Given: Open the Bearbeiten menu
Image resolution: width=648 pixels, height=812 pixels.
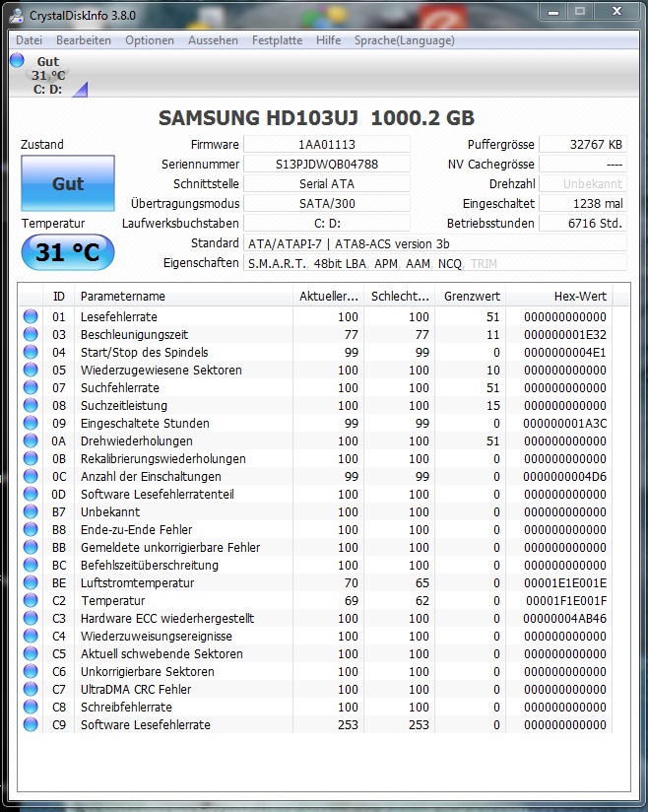Looking at the screenshot, I should [x=84, y=40].
